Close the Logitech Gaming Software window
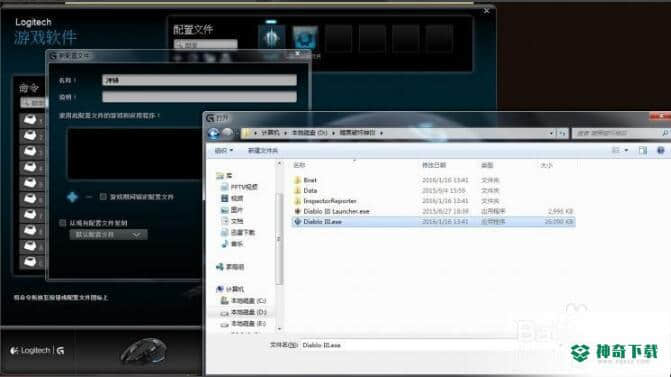 [486, 11]
